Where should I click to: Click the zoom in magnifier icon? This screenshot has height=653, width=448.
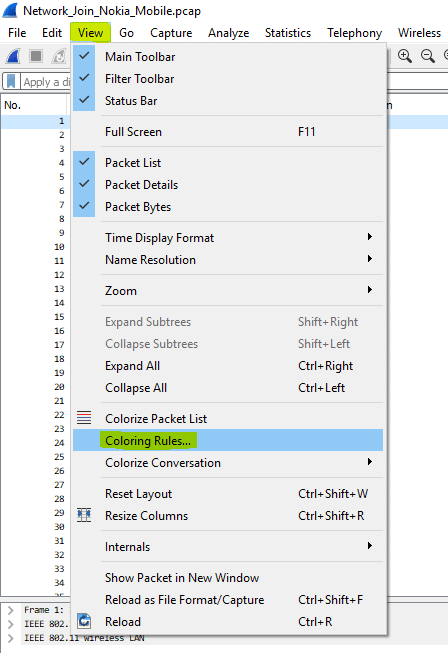click(x=405, y=56)
